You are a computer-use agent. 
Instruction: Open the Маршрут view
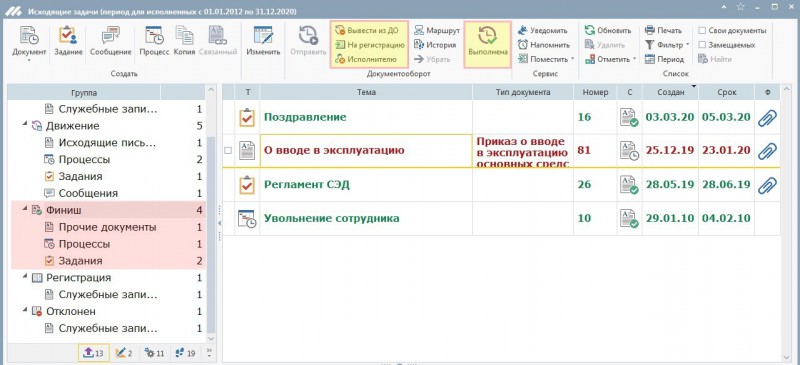[437, 31]
